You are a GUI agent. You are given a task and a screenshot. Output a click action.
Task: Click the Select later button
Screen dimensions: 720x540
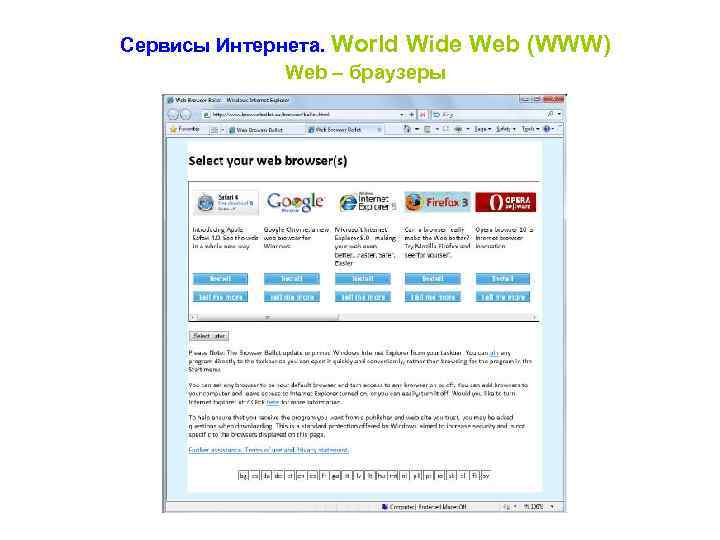click(209, 336)
